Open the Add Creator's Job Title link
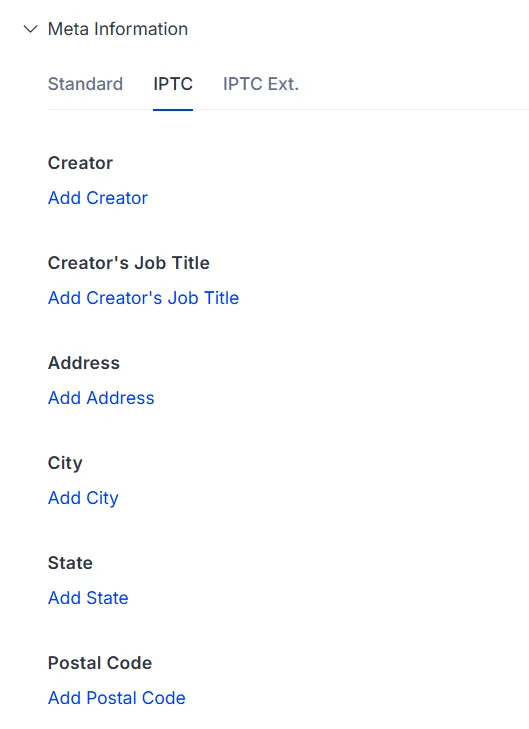 (x=143, y=298)
